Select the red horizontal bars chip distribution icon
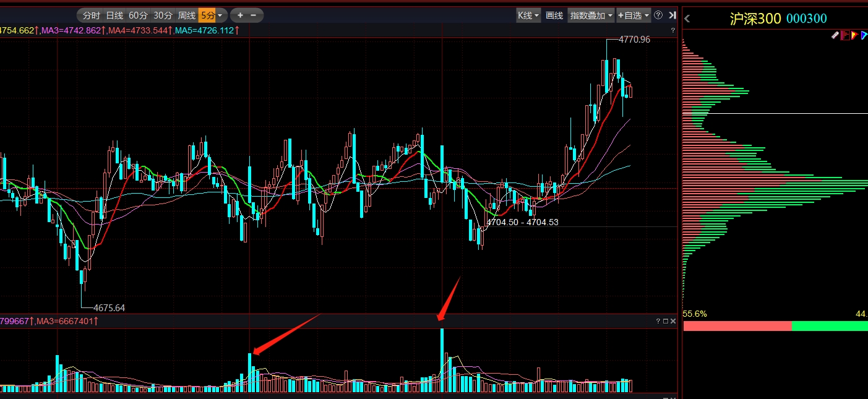The image size is (868, 399). 845,36
